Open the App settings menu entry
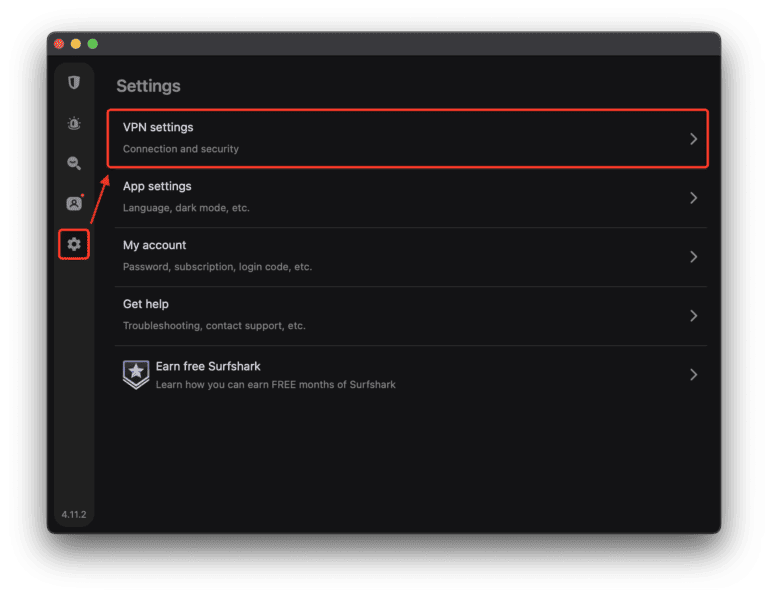 click(x=157, y=187)
